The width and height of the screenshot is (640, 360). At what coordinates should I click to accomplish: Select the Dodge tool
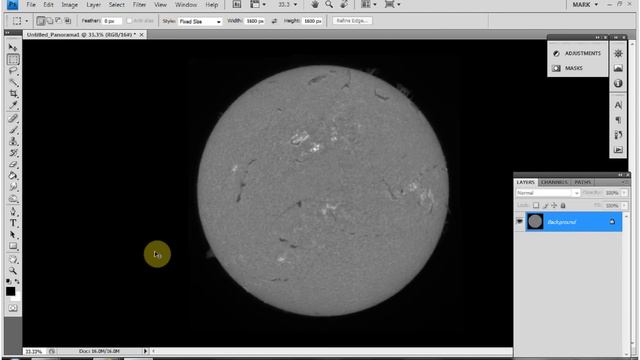click(x=13, y=199)
